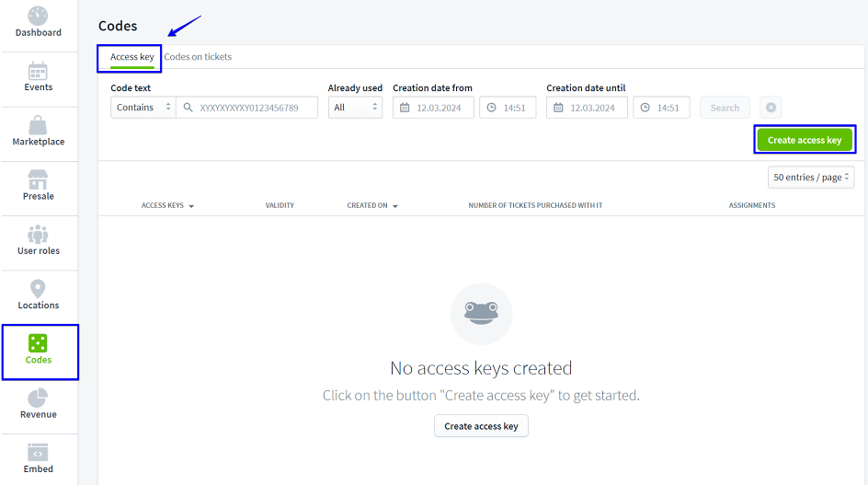
Task: Open the Locations section
Action: (x=39, y=295)
